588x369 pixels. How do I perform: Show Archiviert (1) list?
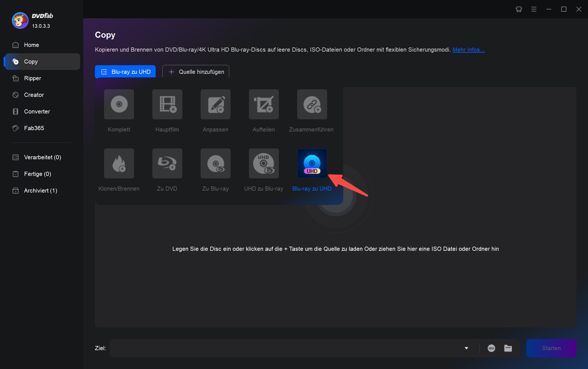click(x=42, y=191)
